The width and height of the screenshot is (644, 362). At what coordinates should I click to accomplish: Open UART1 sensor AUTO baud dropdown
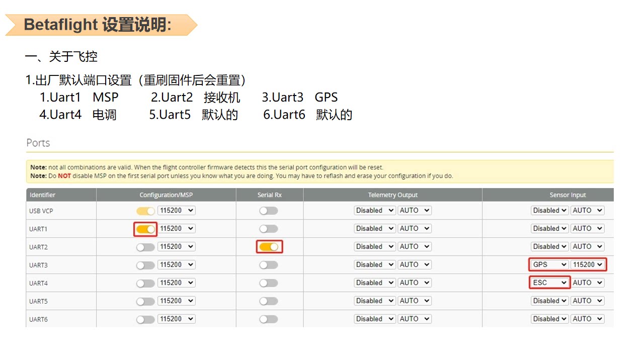(x=587, y=229)
